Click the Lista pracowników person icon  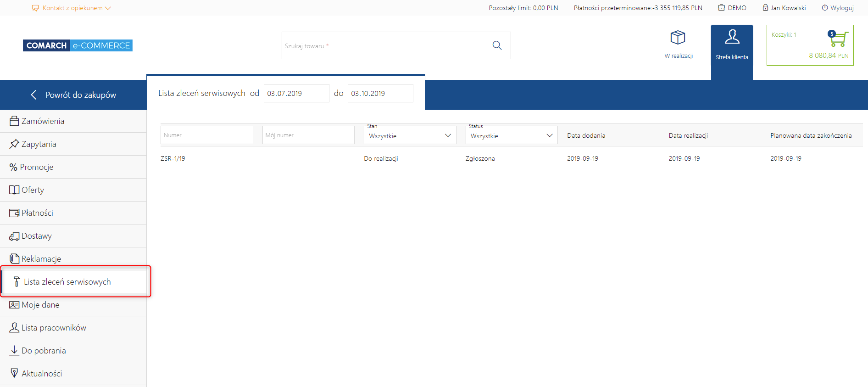coord(14,327)
